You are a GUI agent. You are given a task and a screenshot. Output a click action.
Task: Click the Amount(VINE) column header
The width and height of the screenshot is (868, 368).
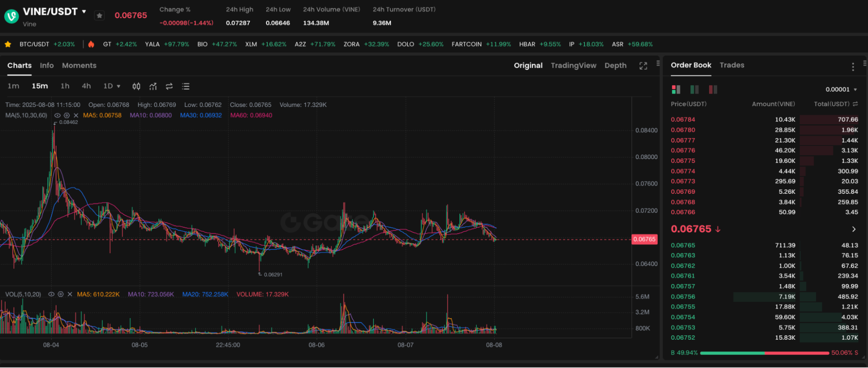(773, 104)
